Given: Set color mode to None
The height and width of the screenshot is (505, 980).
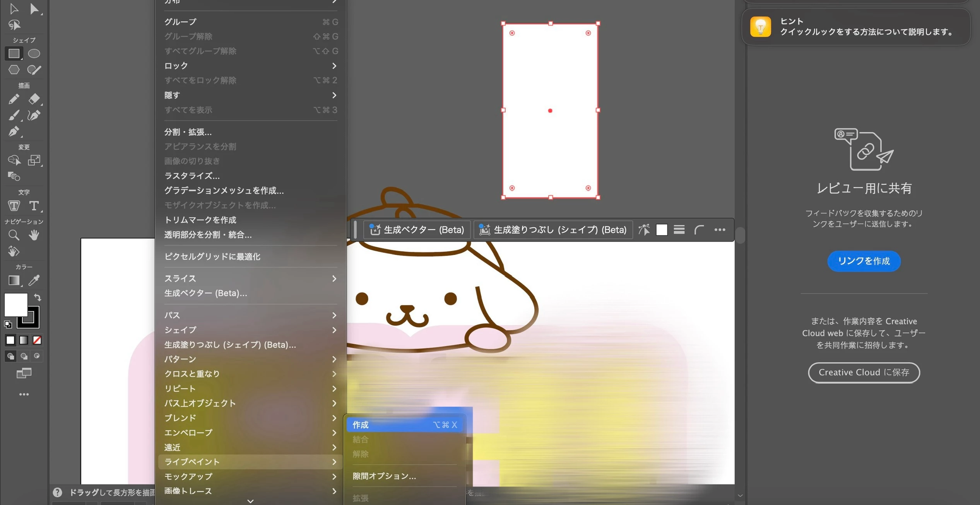Looking at the screenshot, I should coord(37,340).
